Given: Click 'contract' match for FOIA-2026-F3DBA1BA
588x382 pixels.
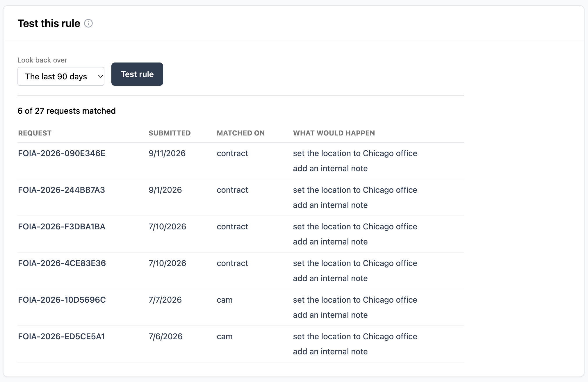Looking at the screenshot, I should coord(232,226).
